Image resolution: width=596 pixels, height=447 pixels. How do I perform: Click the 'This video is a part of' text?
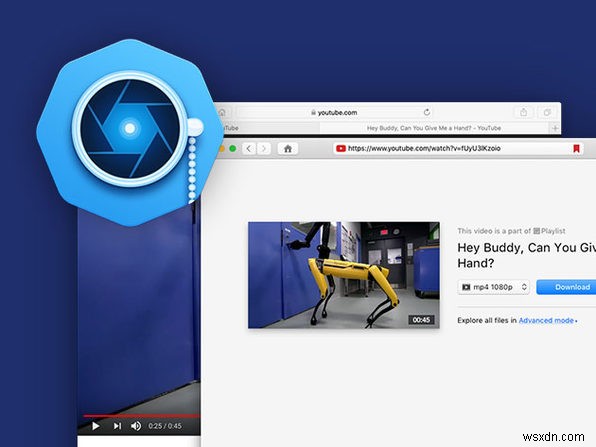pyautogui.click(x=494, y=231)
